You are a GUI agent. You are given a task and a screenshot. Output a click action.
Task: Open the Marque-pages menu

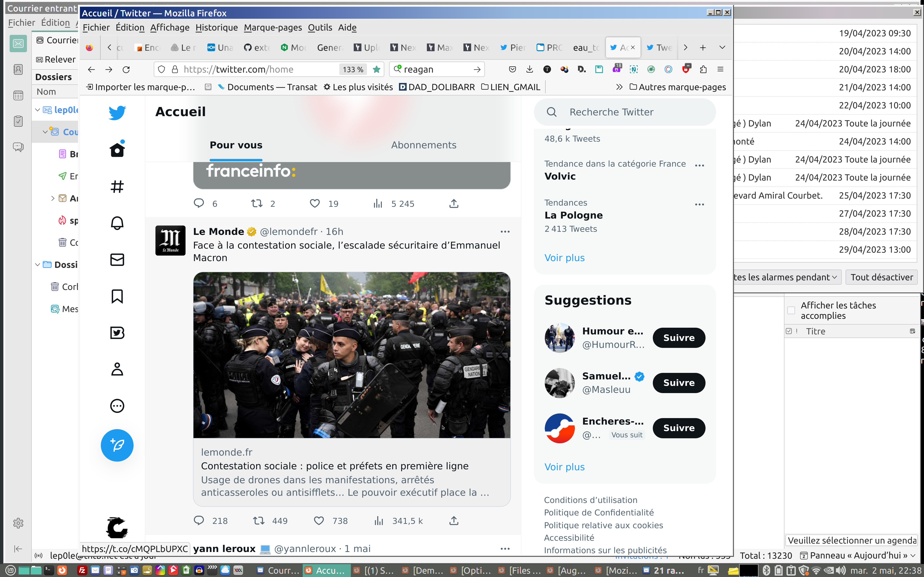[x=273, y=27]
